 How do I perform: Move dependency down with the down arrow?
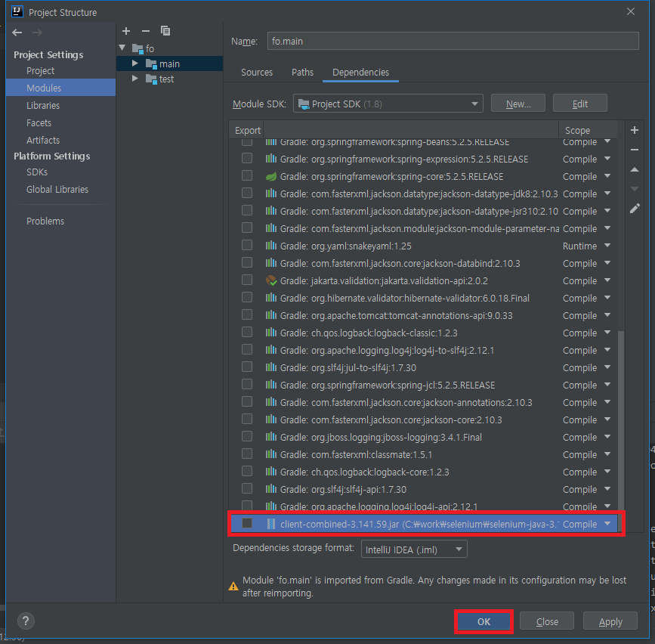click(x=634, y=189)
